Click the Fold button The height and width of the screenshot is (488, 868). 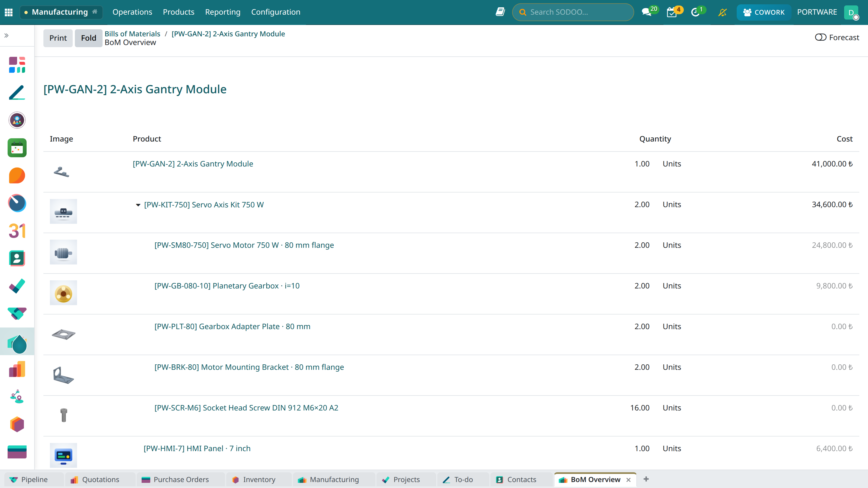tap(88, 38)
